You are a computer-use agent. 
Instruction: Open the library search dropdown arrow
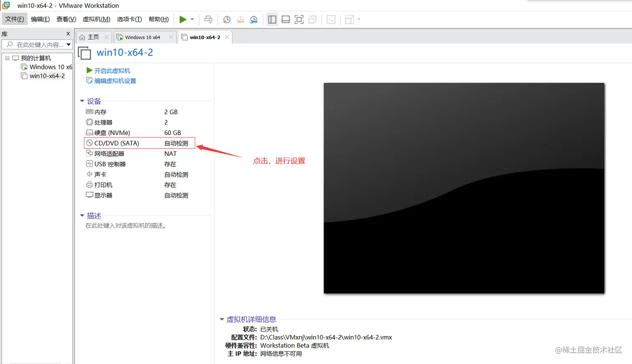coord(69,45)
